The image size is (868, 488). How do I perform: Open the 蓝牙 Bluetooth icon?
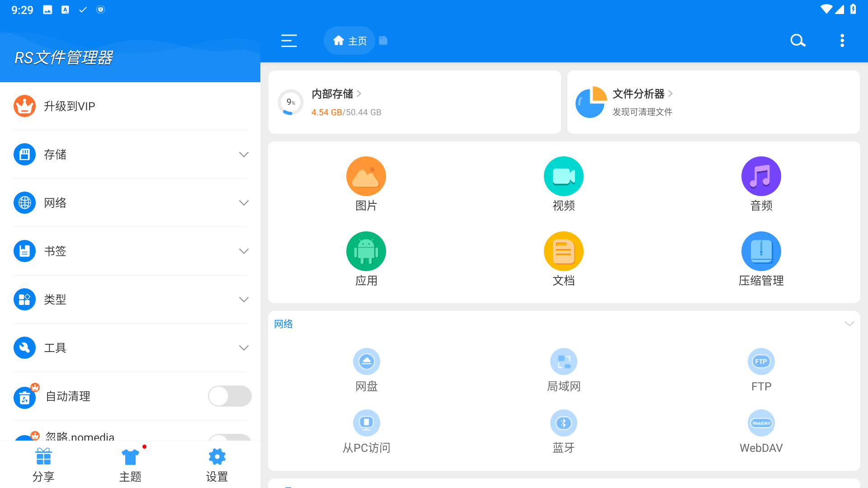tap(563, 423)
